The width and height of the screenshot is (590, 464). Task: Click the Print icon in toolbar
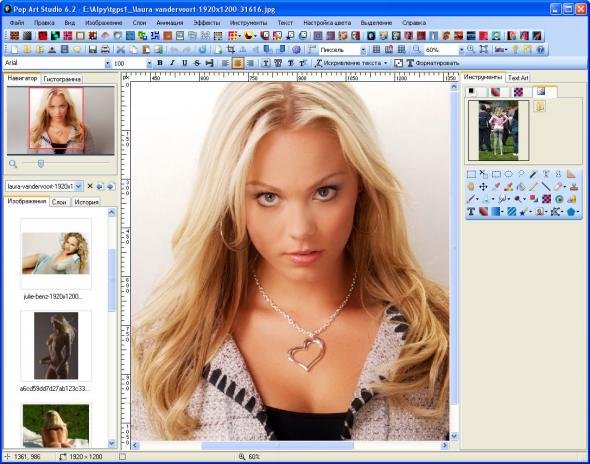point(105,49)
